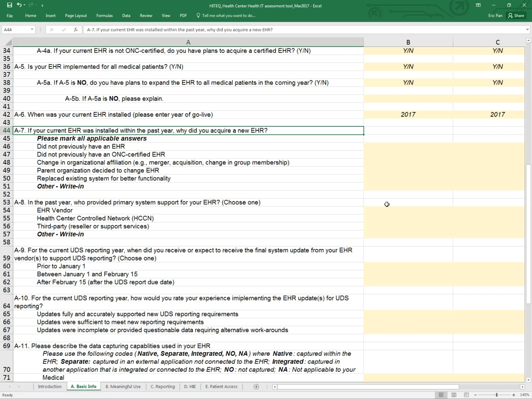
Task: Click the Share button
Action: pos(516,16)
